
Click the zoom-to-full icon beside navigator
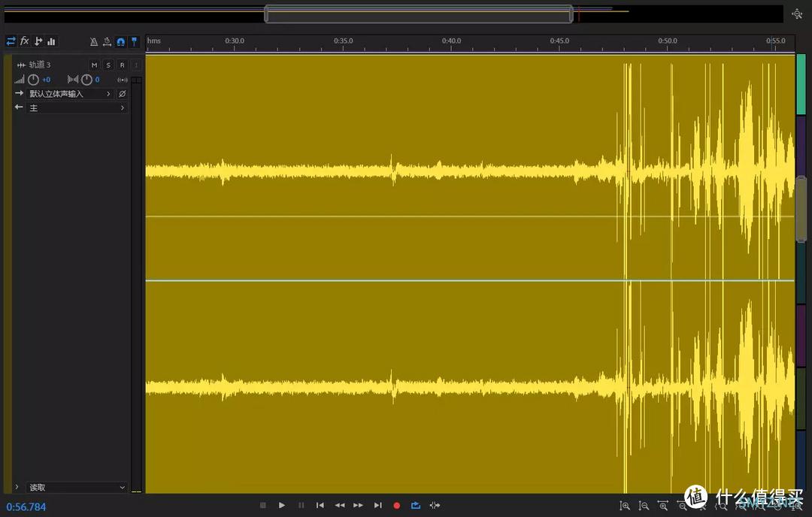coord(798,14)
